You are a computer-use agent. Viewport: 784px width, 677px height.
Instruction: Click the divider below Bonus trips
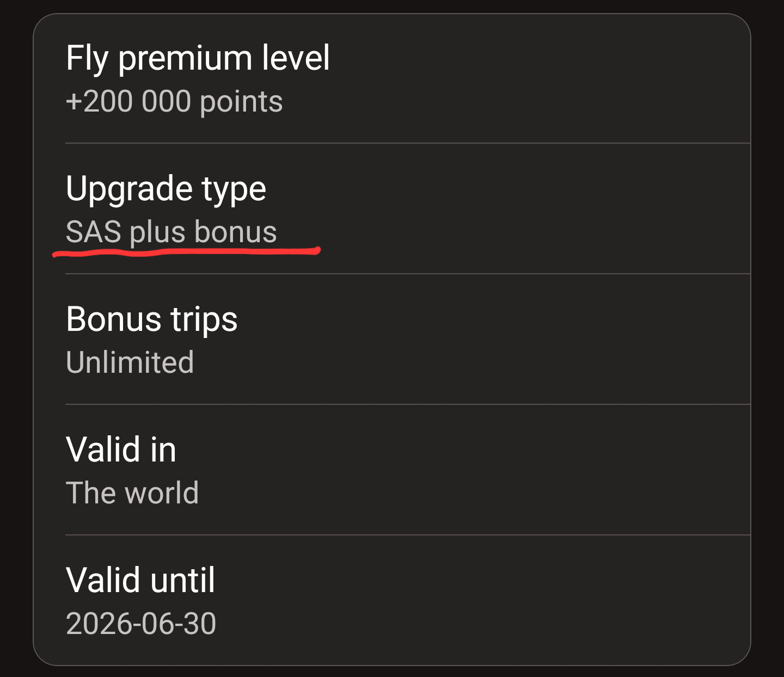click(407, 404)
